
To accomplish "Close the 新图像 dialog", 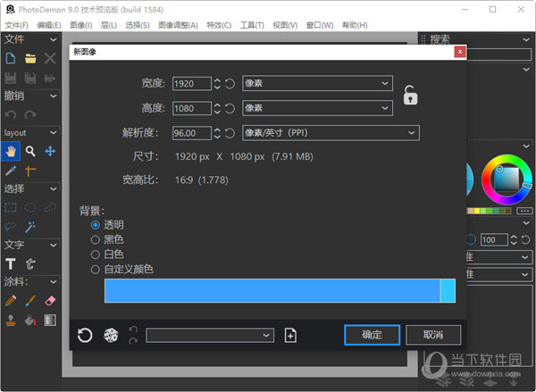I will tap(460, 52).
